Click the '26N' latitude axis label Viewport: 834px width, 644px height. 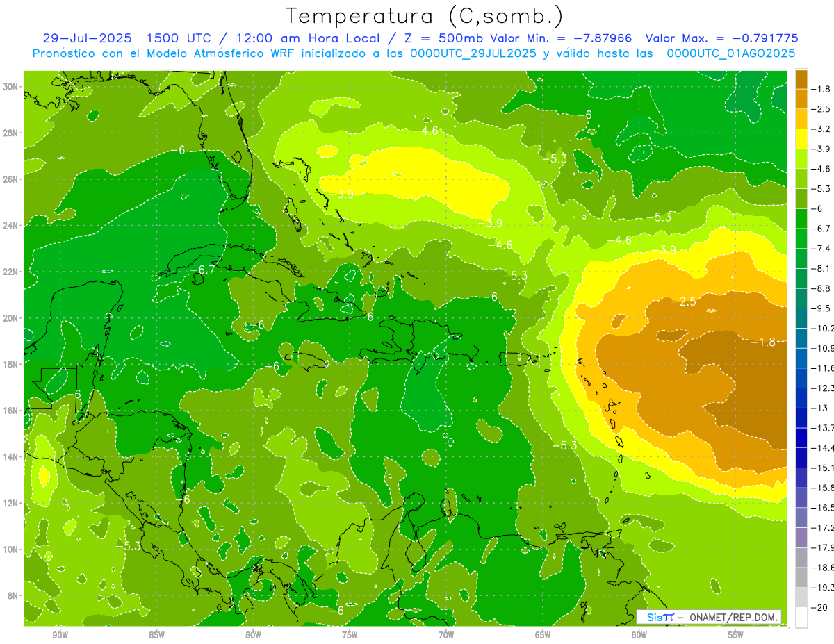coord(10,179)
